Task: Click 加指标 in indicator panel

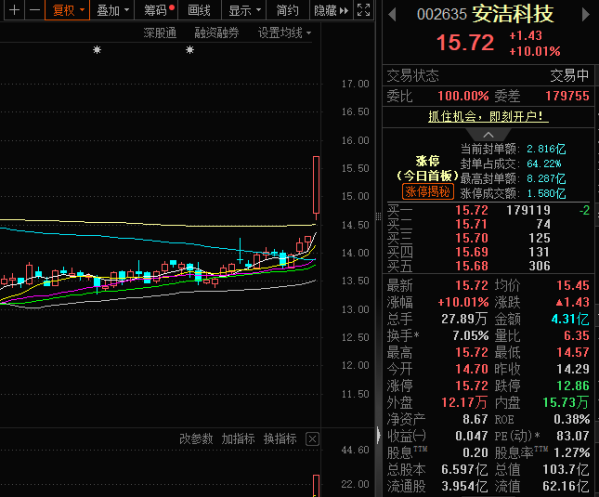Action: pos(238,439)
